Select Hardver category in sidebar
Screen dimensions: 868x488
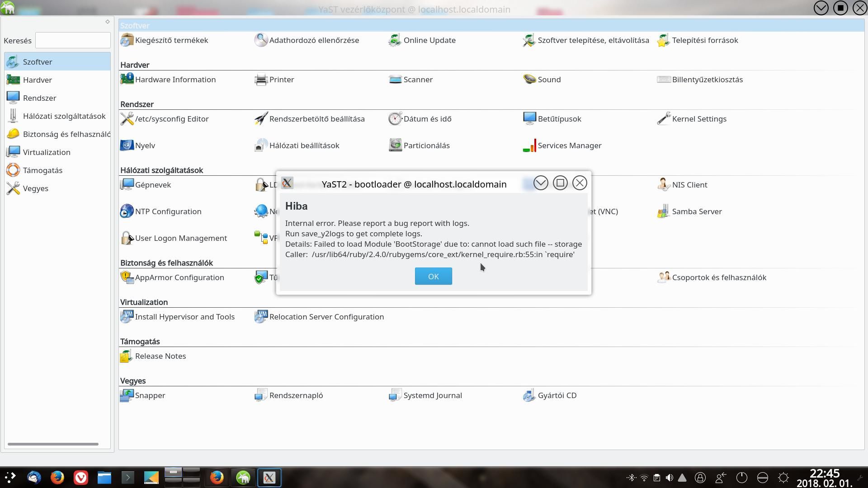38,80
